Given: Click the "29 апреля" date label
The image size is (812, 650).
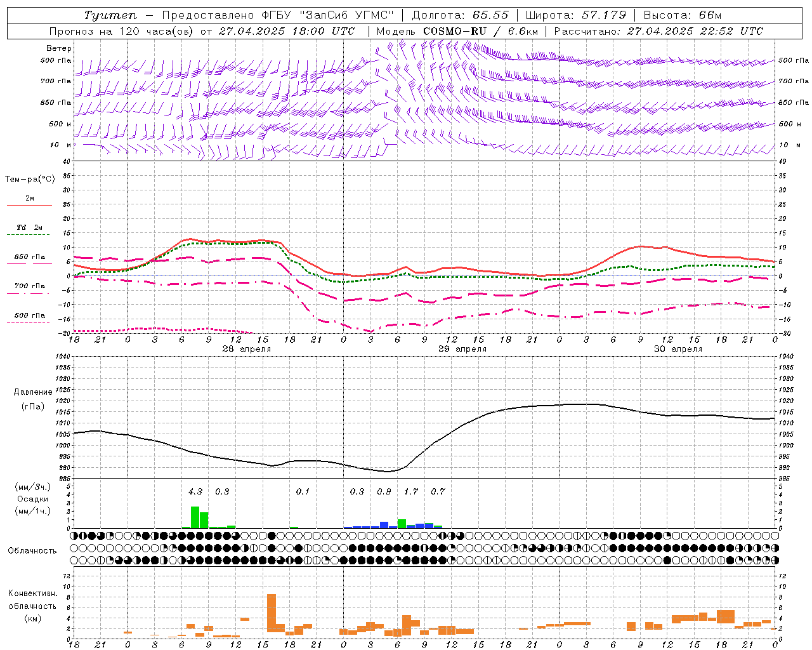Looking at the screenshot, I should tap(462, 349).
